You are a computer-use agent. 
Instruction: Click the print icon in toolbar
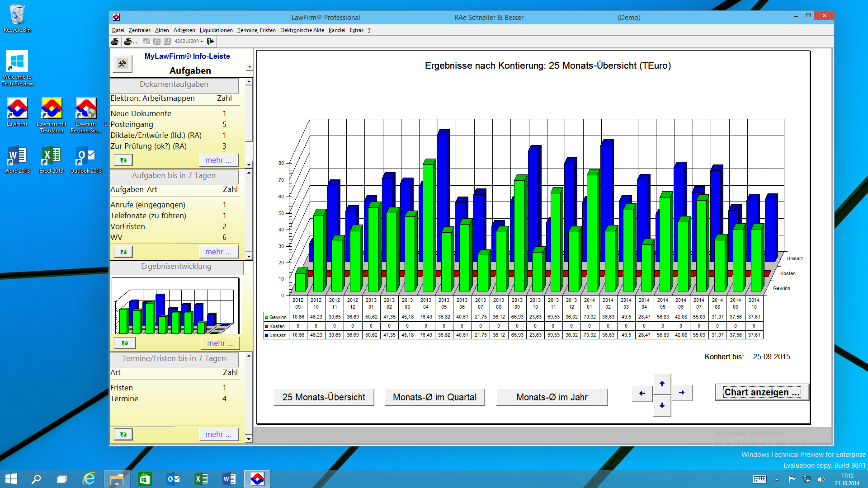click(115, 42)
